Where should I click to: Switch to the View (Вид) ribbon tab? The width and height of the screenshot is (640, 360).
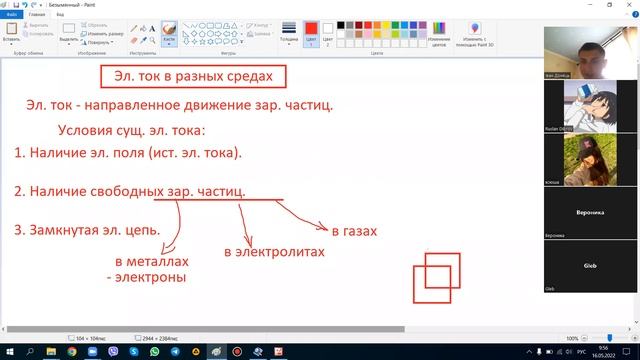[60, 14]
